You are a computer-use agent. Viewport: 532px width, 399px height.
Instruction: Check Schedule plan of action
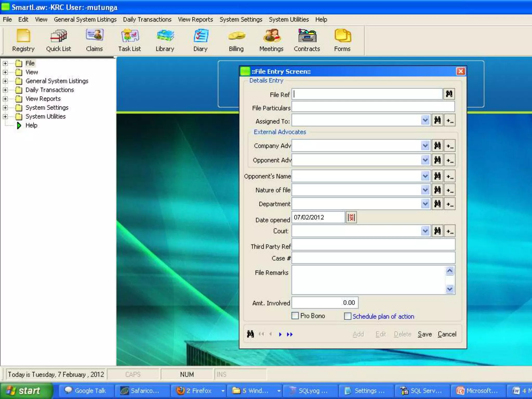347,316
